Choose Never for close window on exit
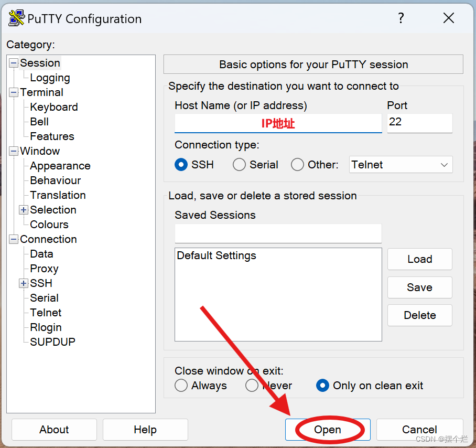The image size is (476, 448). pyautogui.click(x=252, y=386)
